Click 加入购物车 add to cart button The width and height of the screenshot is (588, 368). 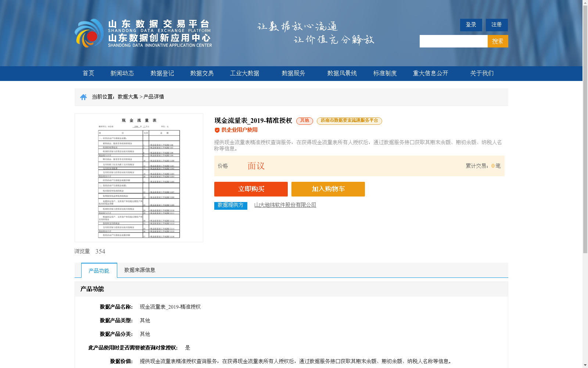(x=328, y=189)
